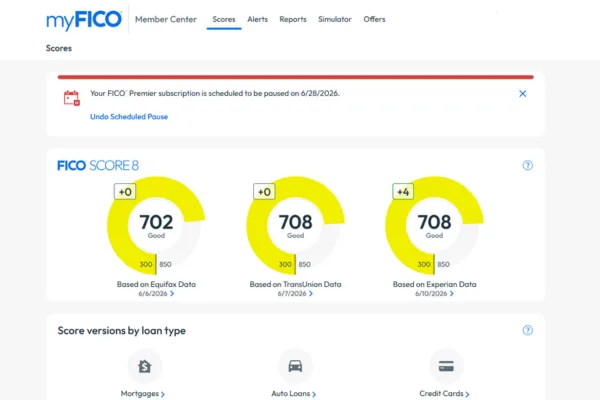The image size is (600, 400).
Task: Open the Auto Loans score versions link
Action: coord(294,393)
